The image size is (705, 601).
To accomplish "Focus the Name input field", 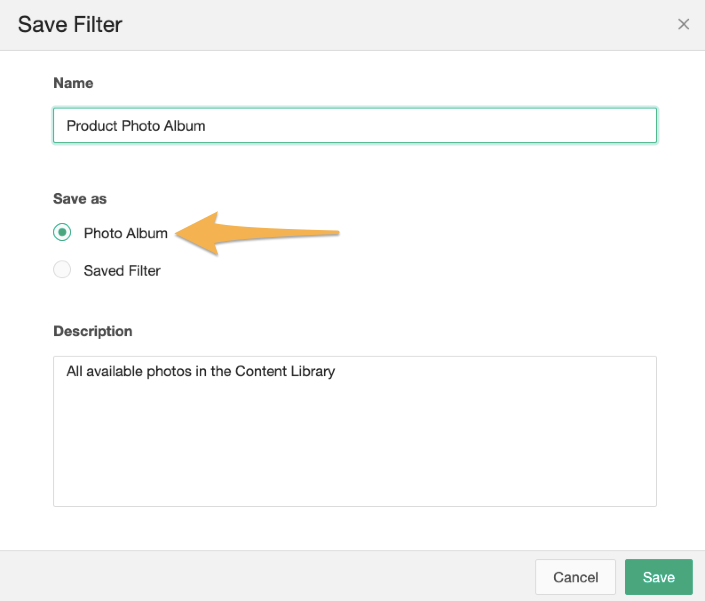I will click(355, 125).
